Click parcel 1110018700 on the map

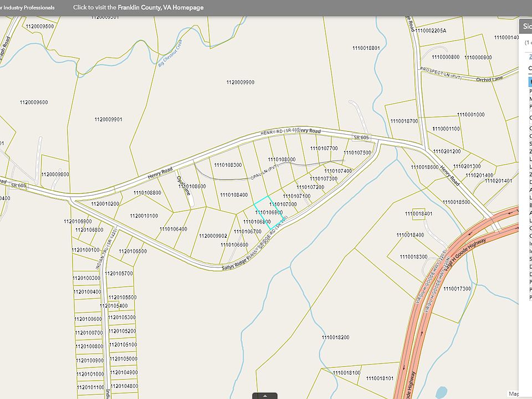pos(403,121)
